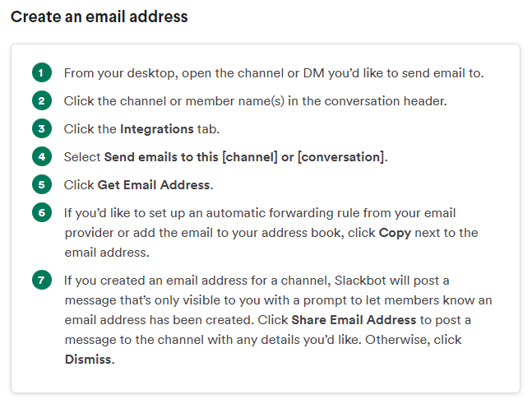This screenshot has height=404, width=532.
Task: Click the bold "Send emails to this [channel]" text
Action: (x=191, y=157)
